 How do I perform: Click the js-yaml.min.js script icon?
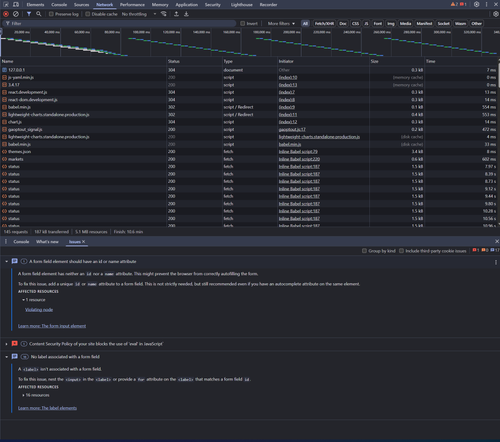click(x=4, y=77)
